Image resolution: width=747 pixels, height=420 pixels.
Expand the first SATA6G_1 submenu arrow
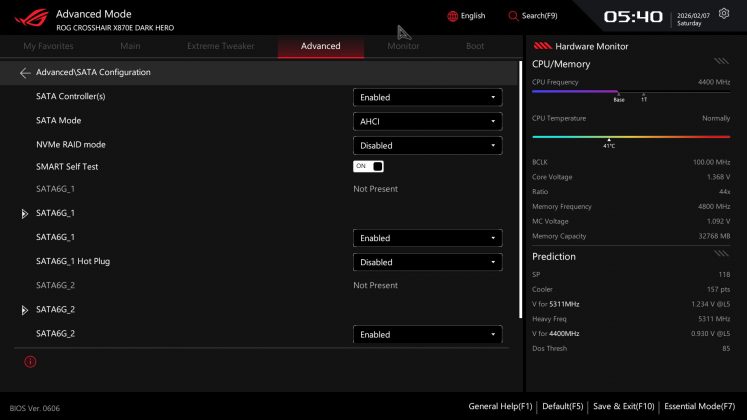pyautogui.click(x=25, y=214)
